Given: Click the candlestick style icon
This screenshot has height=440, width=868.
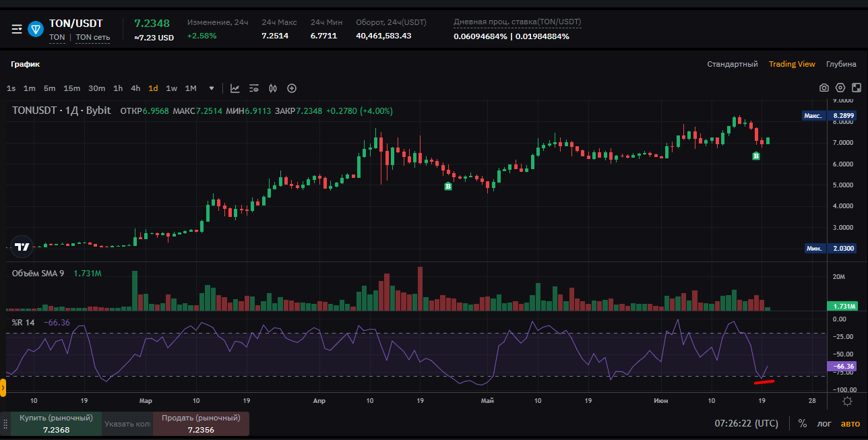Looking at the screenshot, I should tap(273, 88).
